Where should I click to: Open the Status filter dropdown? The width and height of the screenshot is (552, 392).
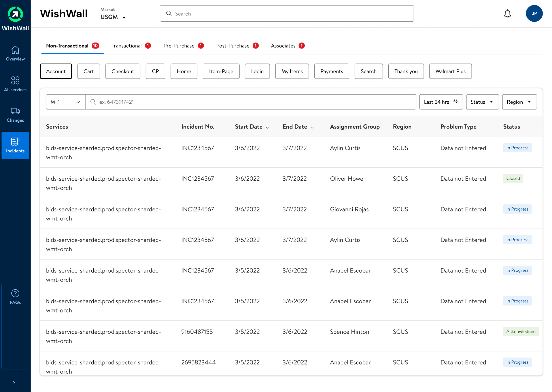click(x=482, y=102)
